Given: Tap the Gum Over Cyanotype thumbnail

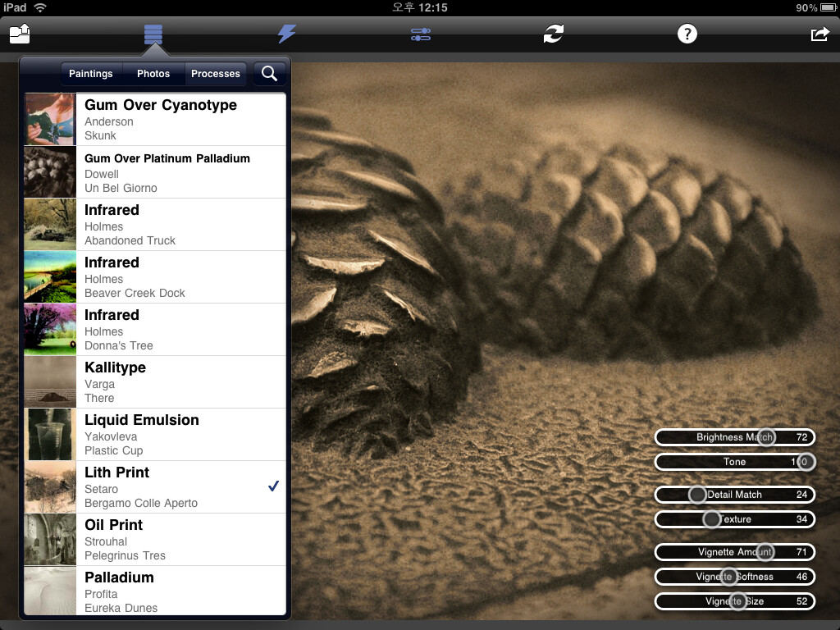Looking at the screenshot, I should 50,119.
